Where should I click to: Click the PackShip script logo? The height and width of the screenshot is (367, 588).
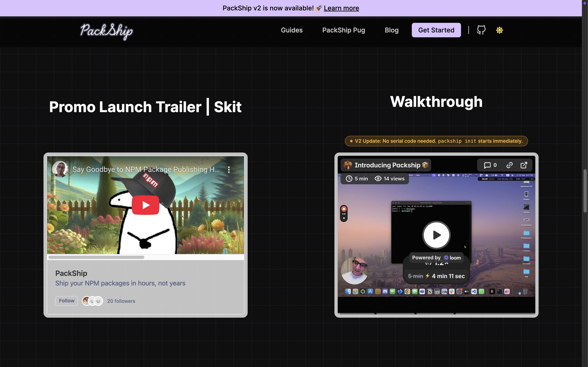[106, 31]
